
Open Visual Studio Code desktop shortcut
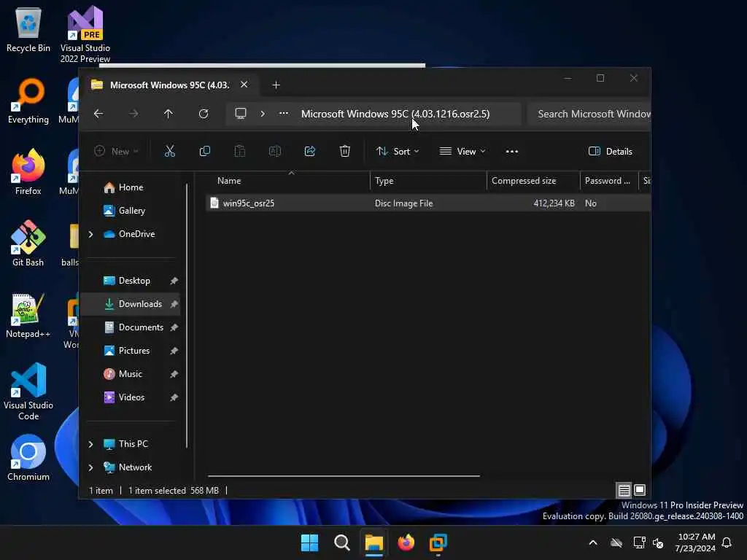click(x=28, y=392)
